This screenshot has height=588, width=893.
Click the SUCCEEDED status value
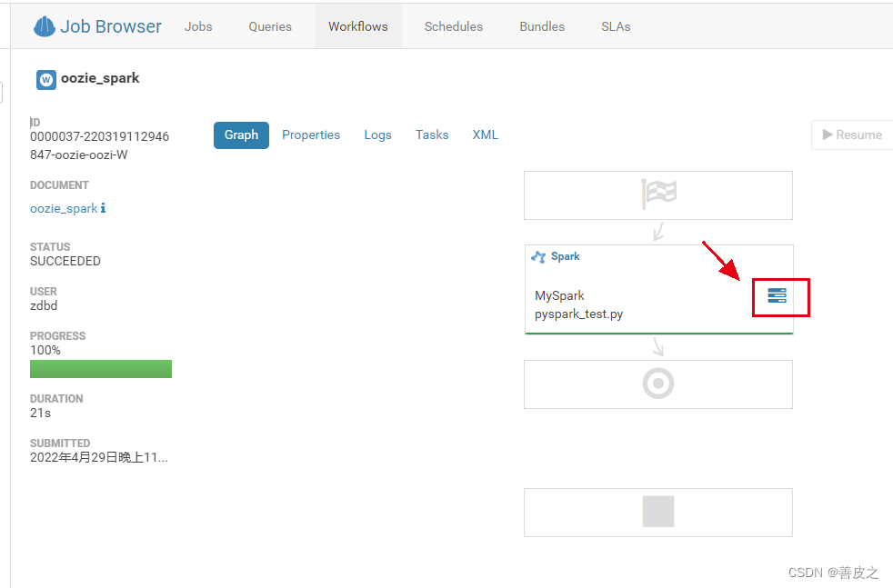click(x=65, y=261)
